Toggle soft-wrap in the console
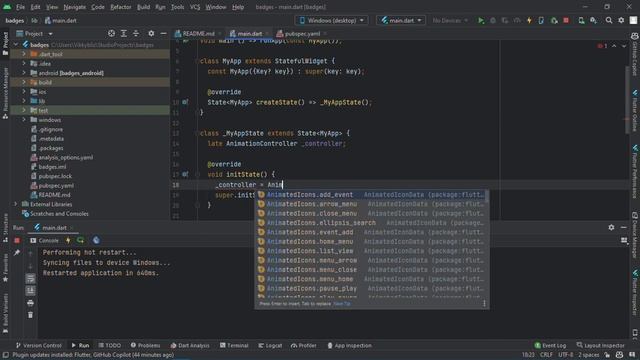This screenshot has width=640, height=360. click(x=30, y=278)
